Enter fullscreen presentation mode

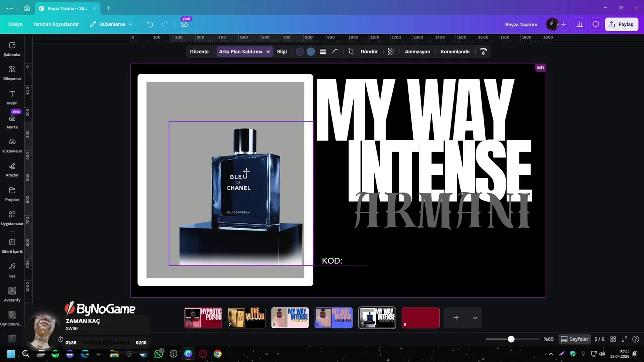pyautogui.click(x=625, y=339)
